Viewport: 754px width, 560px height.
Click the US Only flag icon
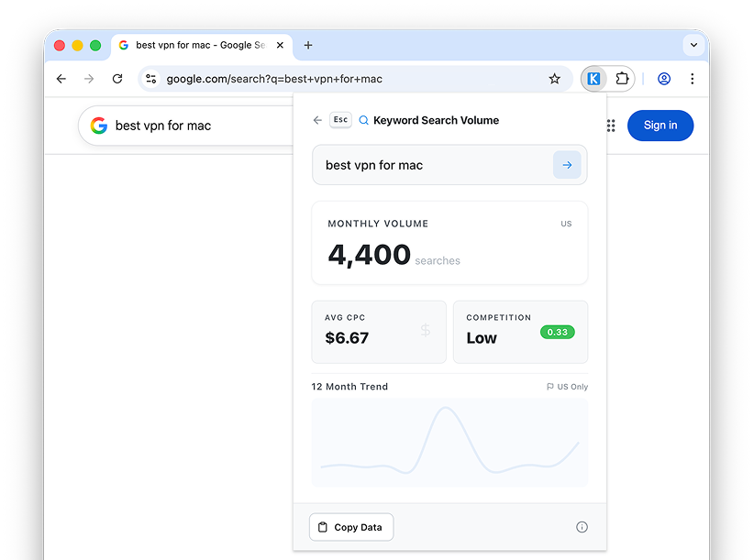pos(550,387)
